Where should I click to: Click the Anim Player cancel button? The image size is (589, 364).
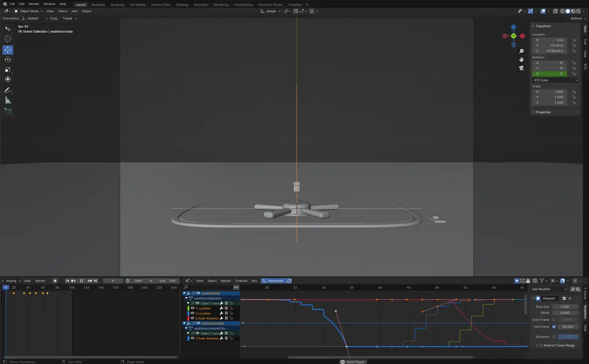pos(343,362)
